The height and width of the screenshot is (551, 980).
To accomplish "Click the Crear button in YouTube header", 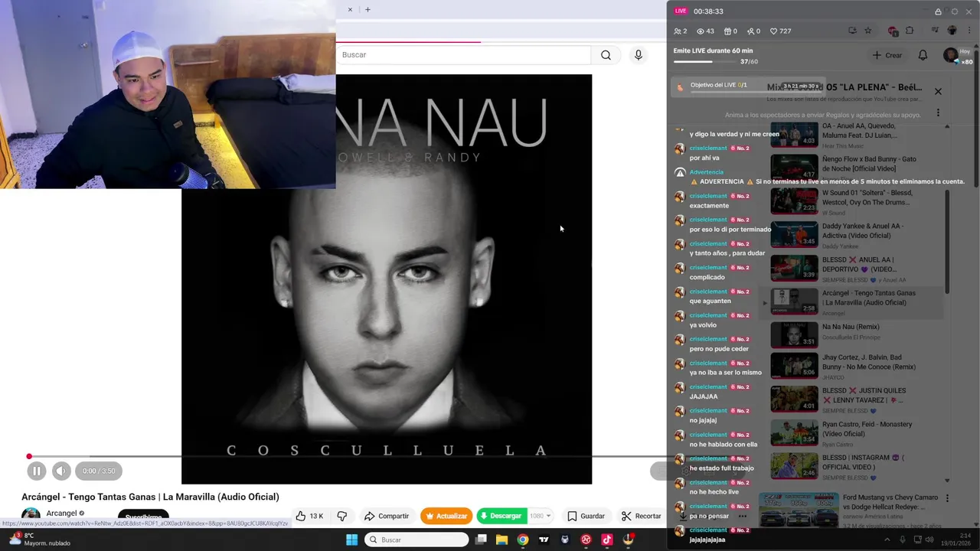I will (887, 55).
